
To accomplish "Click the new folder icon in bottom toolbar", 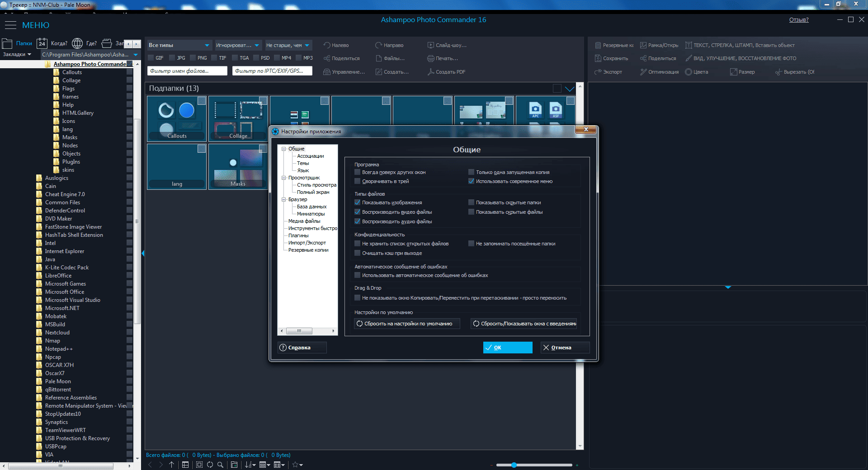I will [234, 465].
